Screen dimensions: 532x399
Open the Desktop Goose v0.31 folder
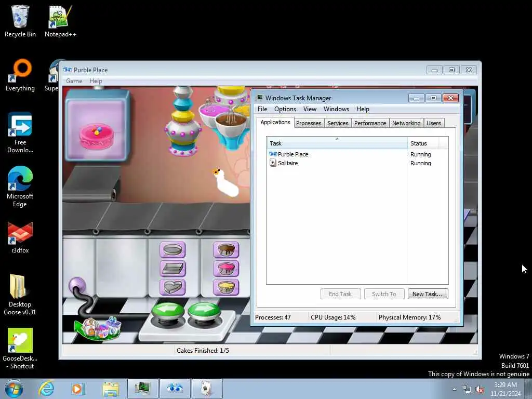click(20, 295)
